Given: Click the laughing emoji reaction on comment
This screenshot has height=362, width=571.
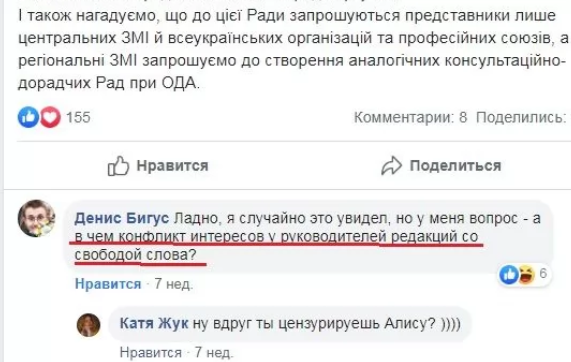Looking at the screenshot, I should pos(526,274).
